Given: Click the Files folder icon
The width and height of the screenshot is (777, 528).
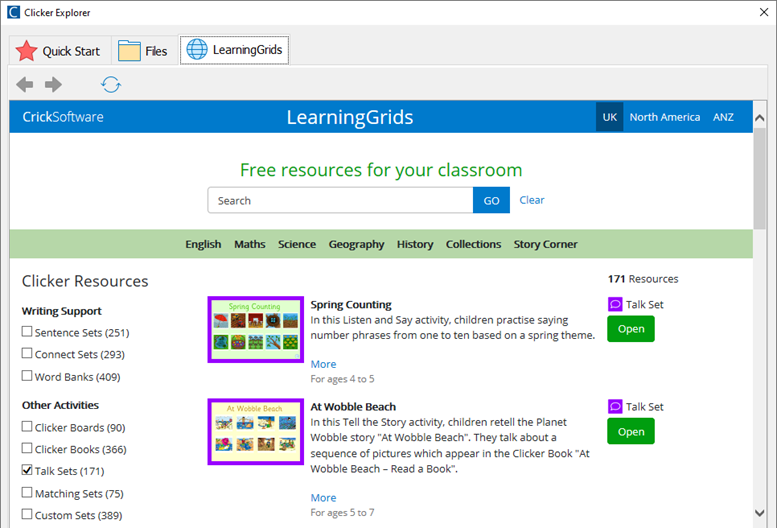Looking at the screenshot, I should (129, 51).
